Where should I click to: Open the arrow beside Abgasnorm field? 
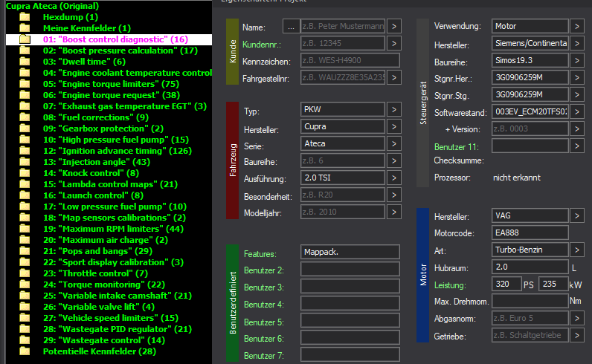point(577,318)
